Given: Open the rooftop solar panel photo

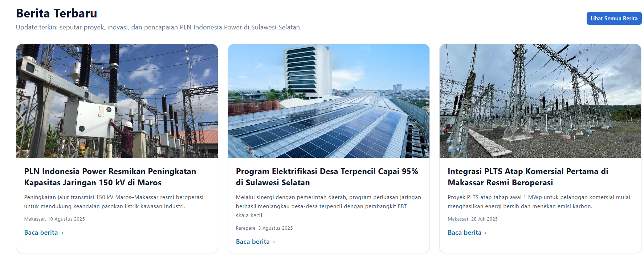Looking at the screenshot, I should [328, 101].
